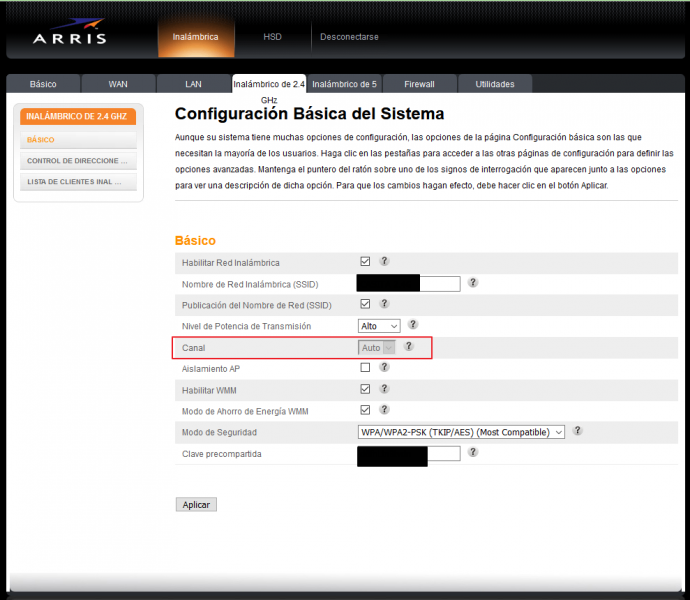Open the Canal Auto dropdown

pos(377,348)
